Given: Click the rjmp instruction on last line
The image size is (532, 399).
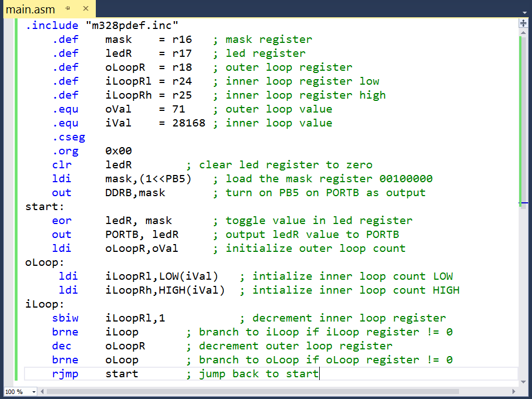Looking at the screenshot, I should (65, 373).
